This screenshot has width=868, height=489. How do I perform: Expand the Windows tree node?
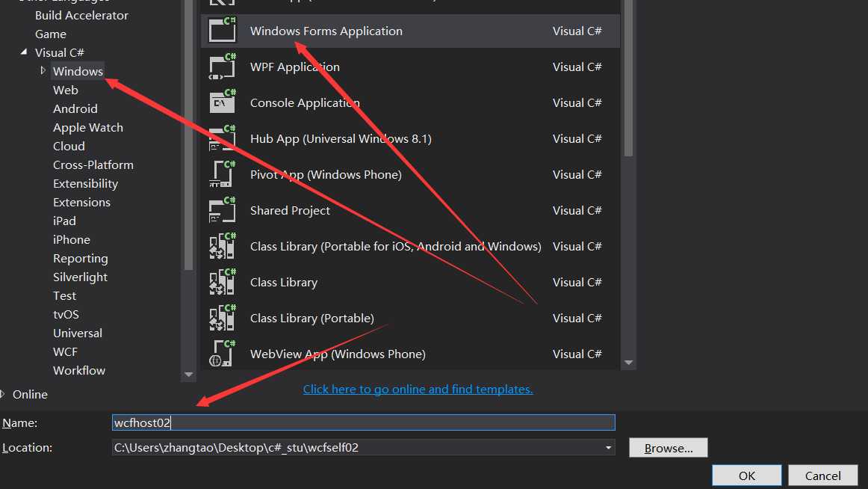pyautogui.click(x=43, y=70)
